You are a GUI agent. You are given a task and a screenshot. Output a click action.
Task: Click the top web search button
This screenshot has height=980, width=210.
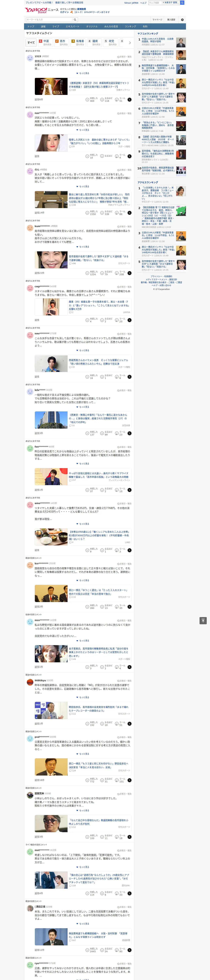[x=182, y=3]
